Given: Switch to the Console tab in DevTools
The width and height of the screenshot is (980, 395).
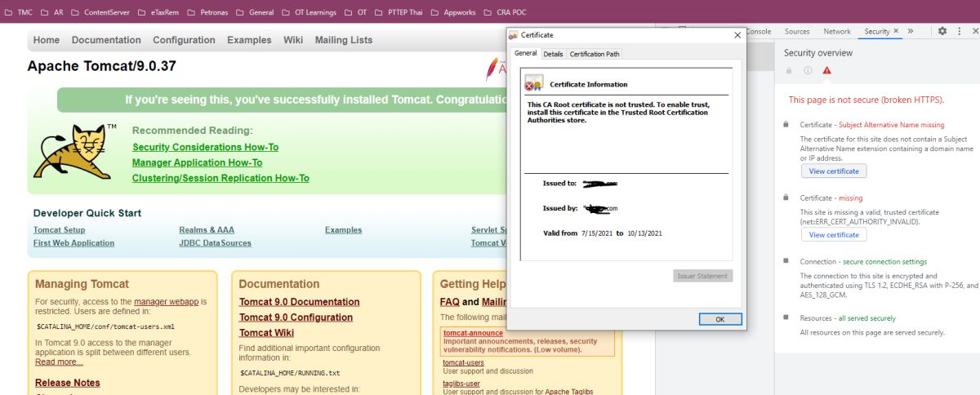Looking at the screenshot, I should [x=758, y=31].
